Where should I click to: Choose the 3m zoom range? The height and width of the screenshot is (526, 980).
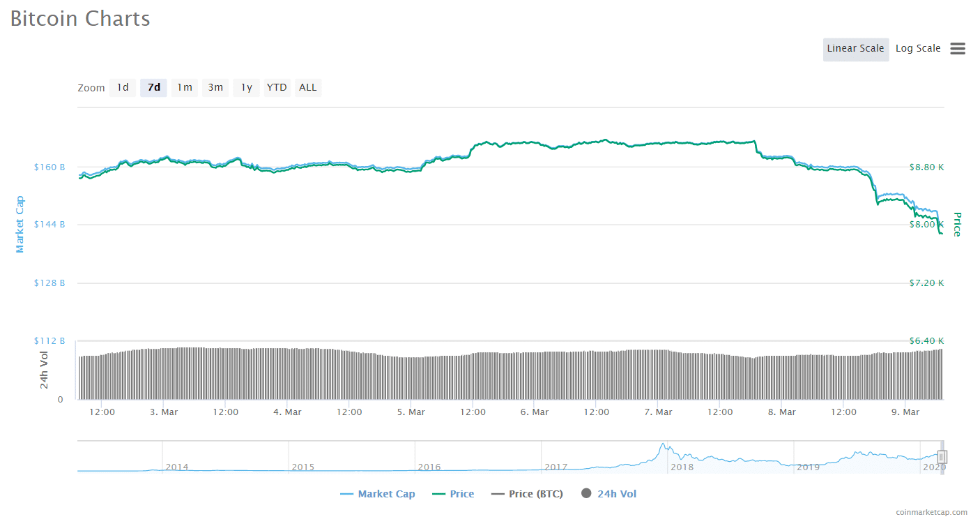[x=215, y=87]
